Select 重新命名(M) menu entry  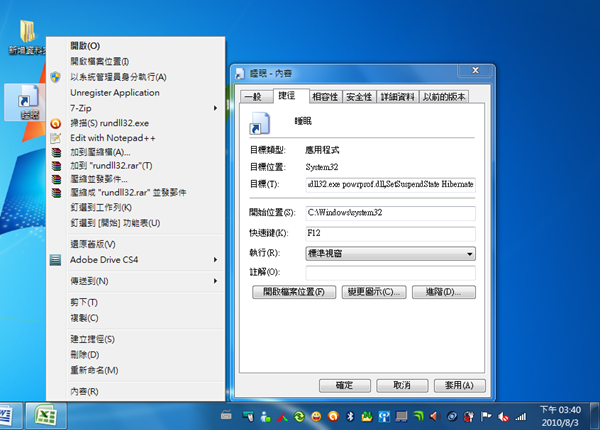tap(135, 370)
